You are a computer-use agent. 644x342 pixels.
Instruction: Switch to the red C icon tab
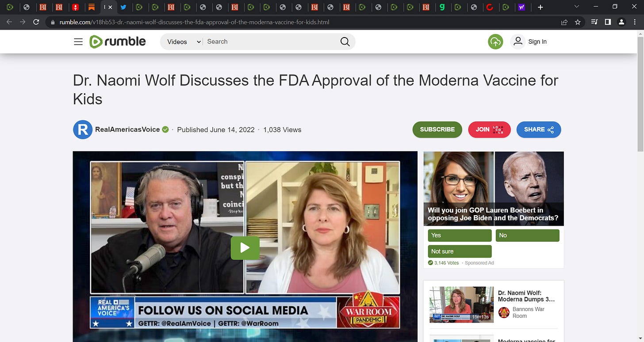coord(490,7)
